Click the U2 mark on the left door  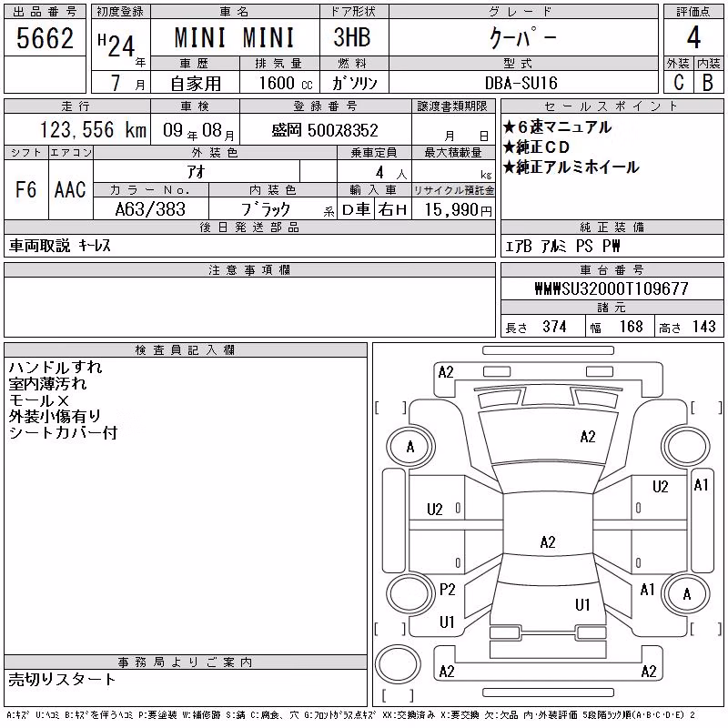435,510
